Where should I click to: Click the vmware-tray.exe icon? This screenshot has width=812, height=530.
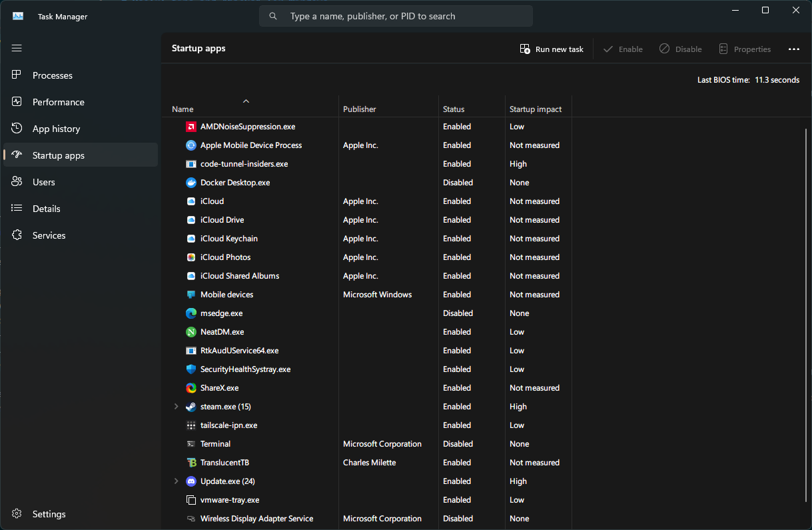pos(191,500)
